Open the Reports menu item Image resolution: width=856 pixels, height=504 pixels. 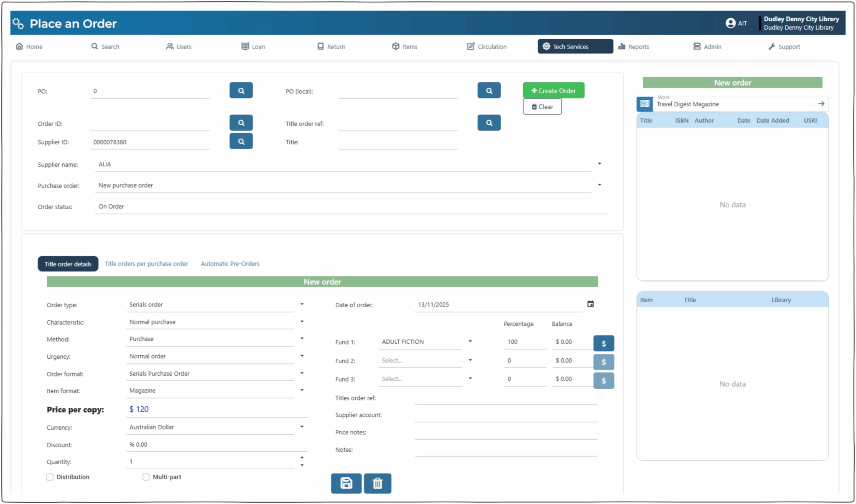point(634,46)
